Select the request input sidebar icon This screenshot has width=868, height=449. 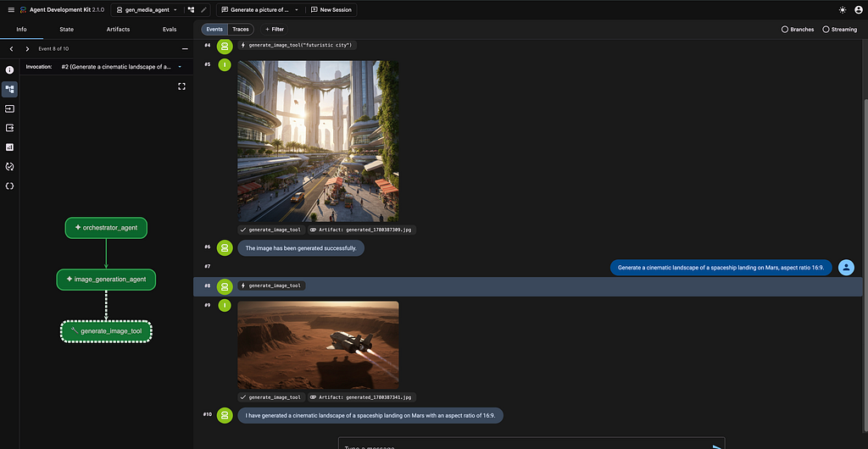pos(9,109)
